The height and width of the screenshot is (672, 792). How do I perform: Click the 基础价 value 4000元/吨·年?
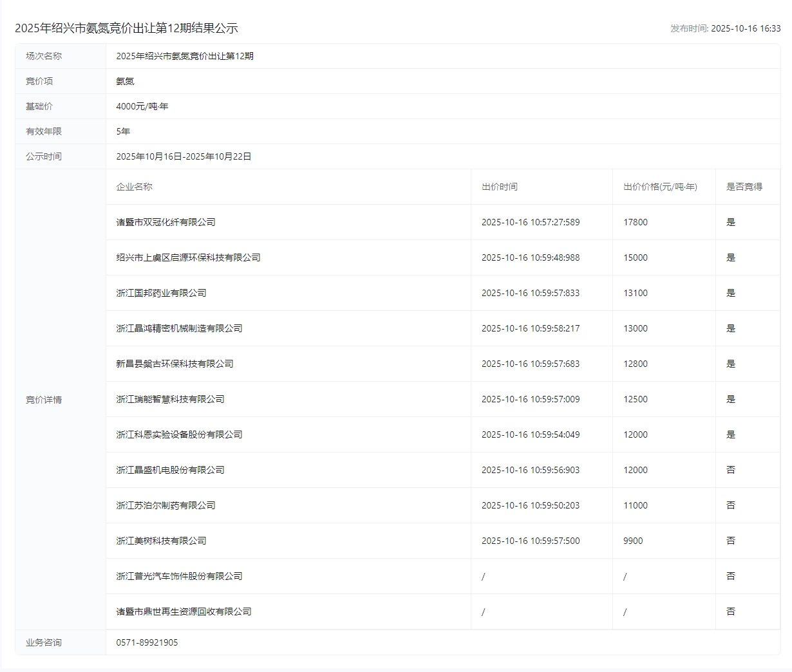click(142, 106)
